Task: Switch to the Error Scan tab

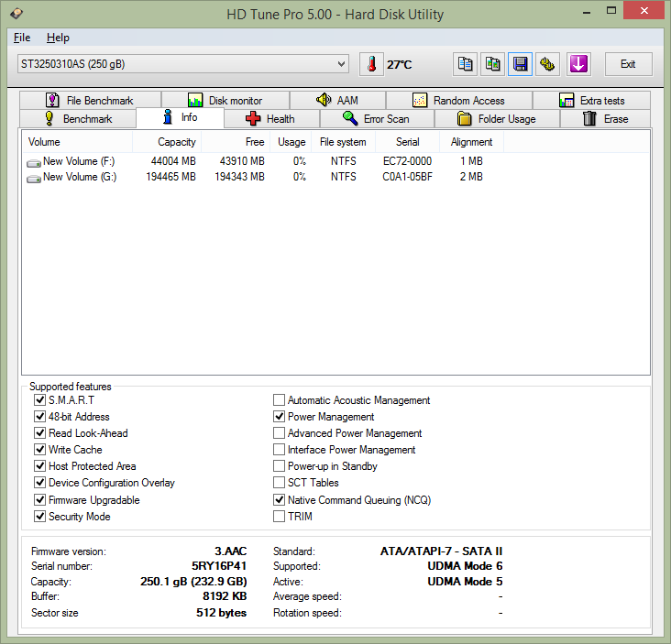Action: [377, 118]
